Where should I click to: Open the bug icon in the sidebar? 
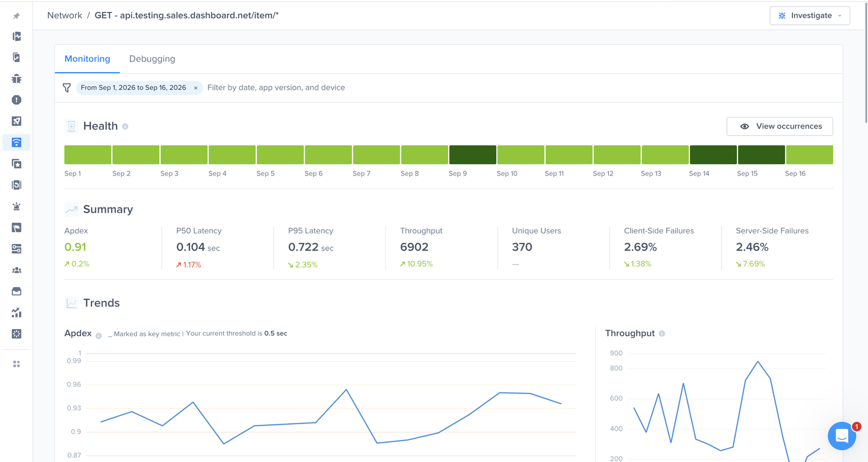[17, 79]
